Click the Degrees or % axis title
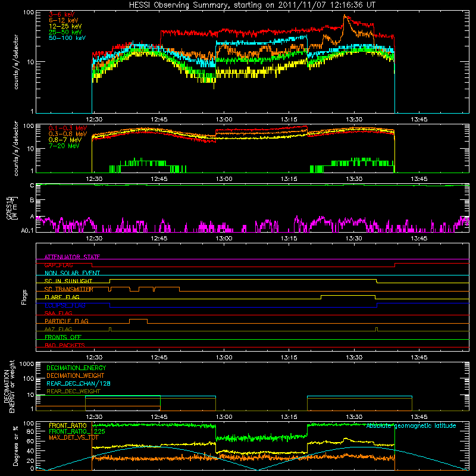 click(x=15, y=446)
